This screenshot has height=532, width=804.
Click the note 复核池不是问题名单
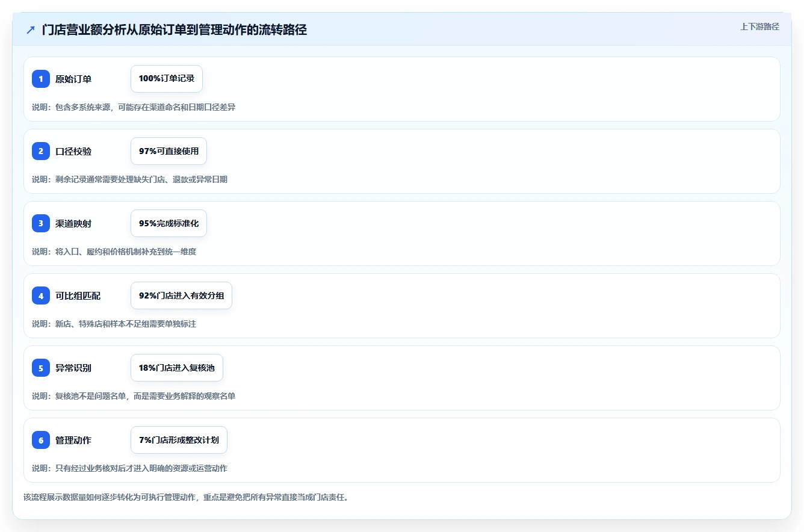pos(134,396)
